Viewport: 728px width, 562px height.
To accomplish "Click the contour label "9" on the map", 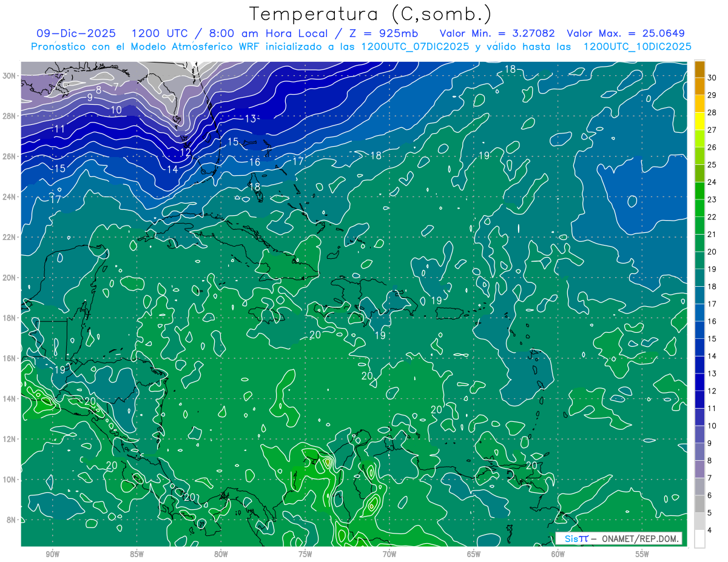I will (90, 97).
